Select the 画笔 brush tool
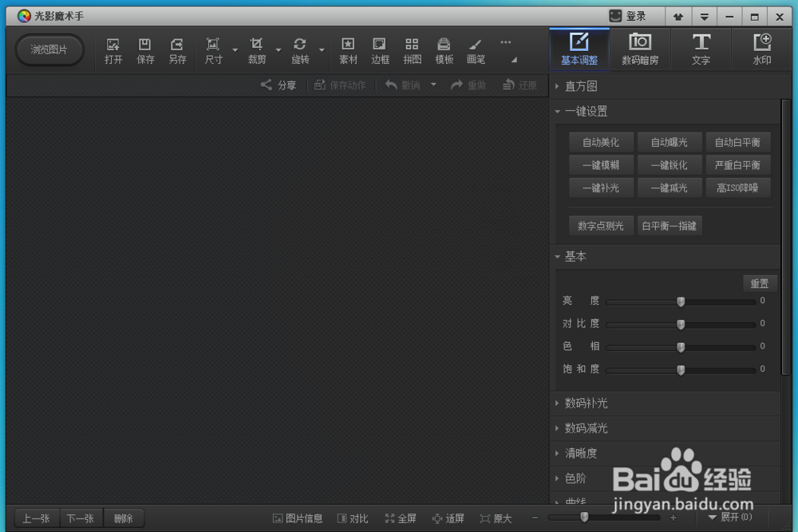 tap(476, 49)
